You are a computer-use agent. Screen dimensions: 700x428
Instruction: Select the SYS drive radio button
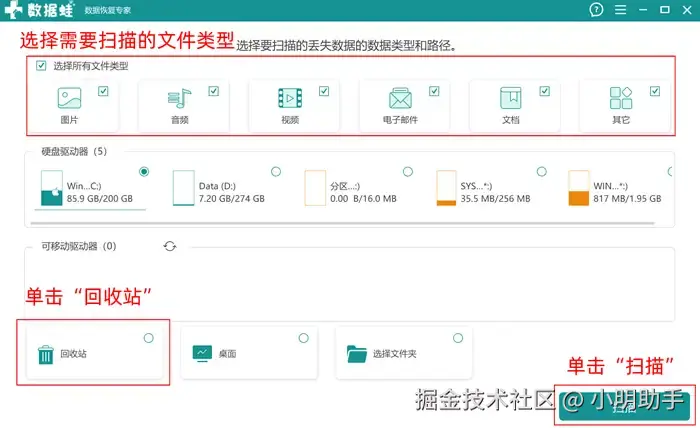coord(542,171)
